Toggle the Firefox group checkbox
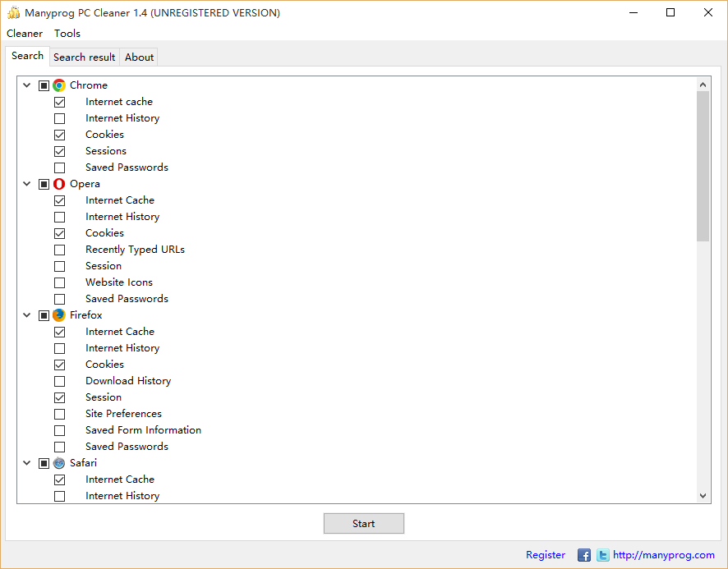 (x=44, y=315)
